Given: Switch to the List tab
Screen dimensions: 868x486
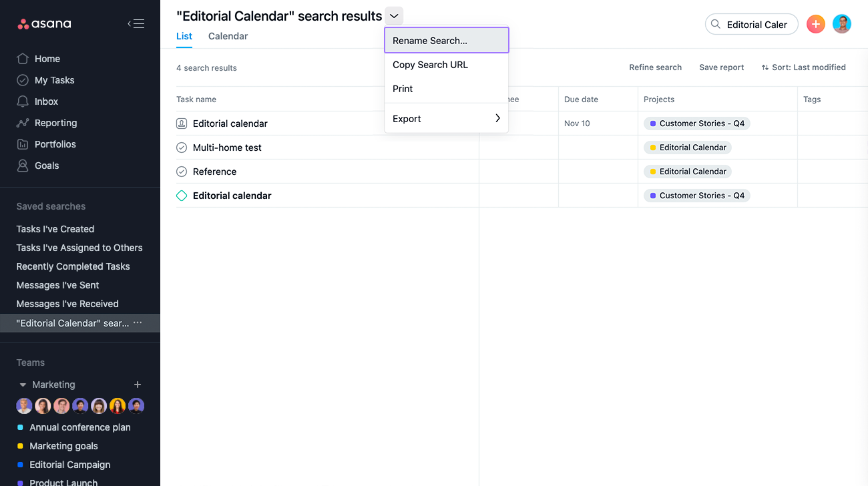Looking at the screenshot, I should tap(184, 36).
